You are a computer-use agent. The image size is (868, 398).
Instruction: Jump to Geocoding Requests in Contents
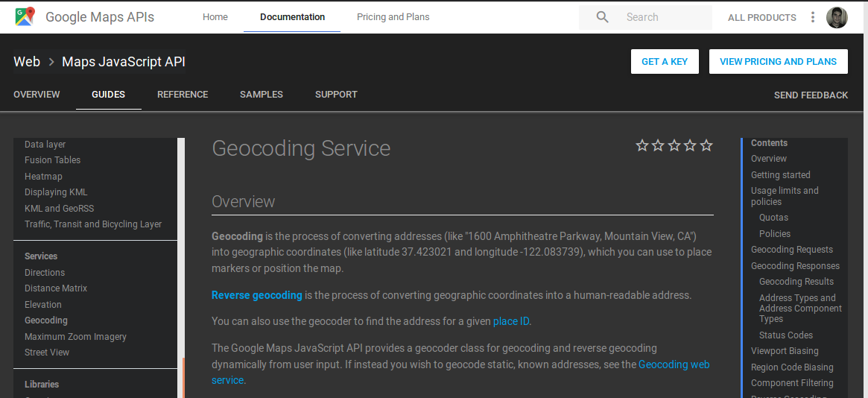click(791, 250)
